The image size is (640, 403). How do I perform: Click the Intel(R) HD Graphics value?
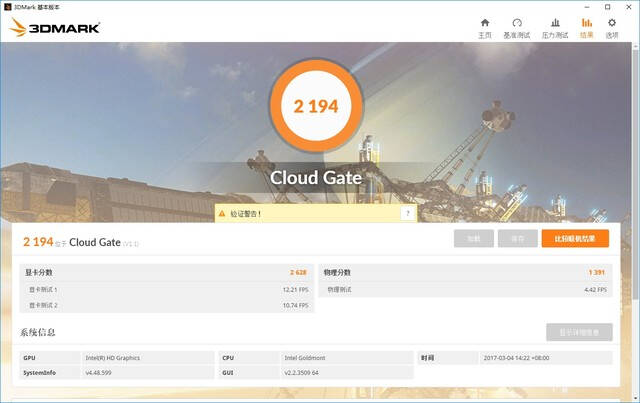[113, 358]
